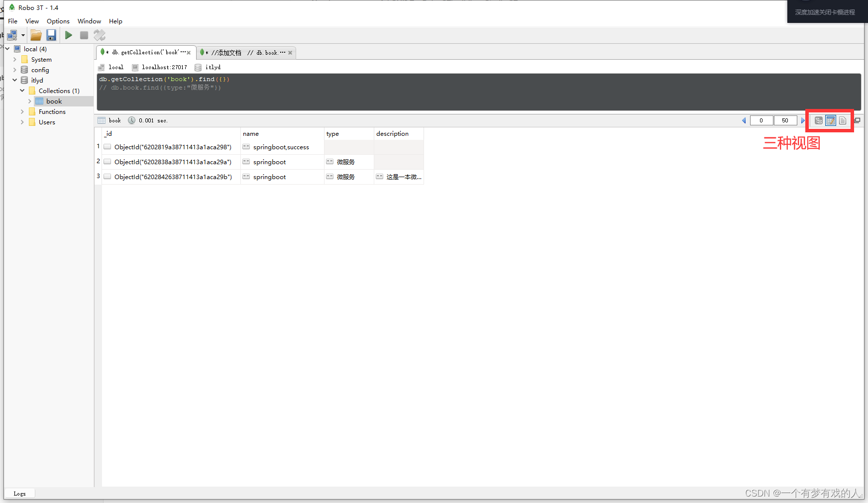Run the query with the Execute button

coord(69,35)
